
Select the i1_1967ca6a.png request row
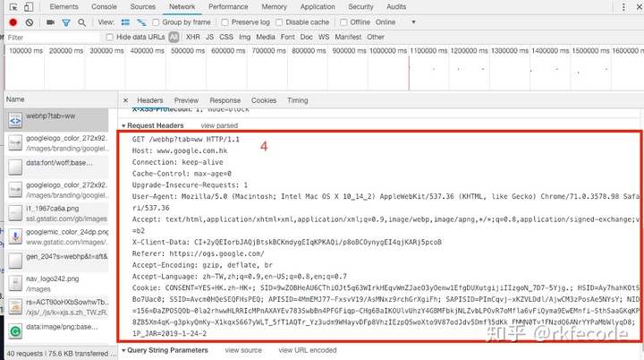click(x=58, y=213)
